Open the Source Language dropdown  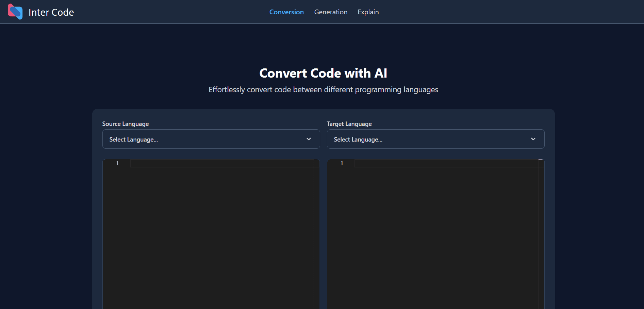click(211, 139)
